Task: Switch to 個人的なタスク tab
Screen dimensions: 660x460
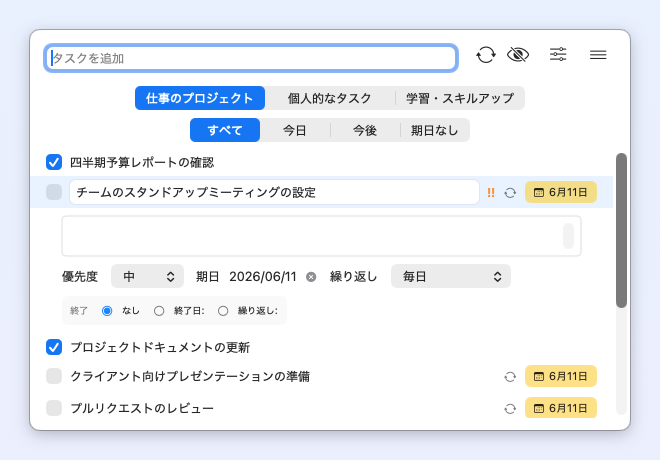Action: pos(330,98)
